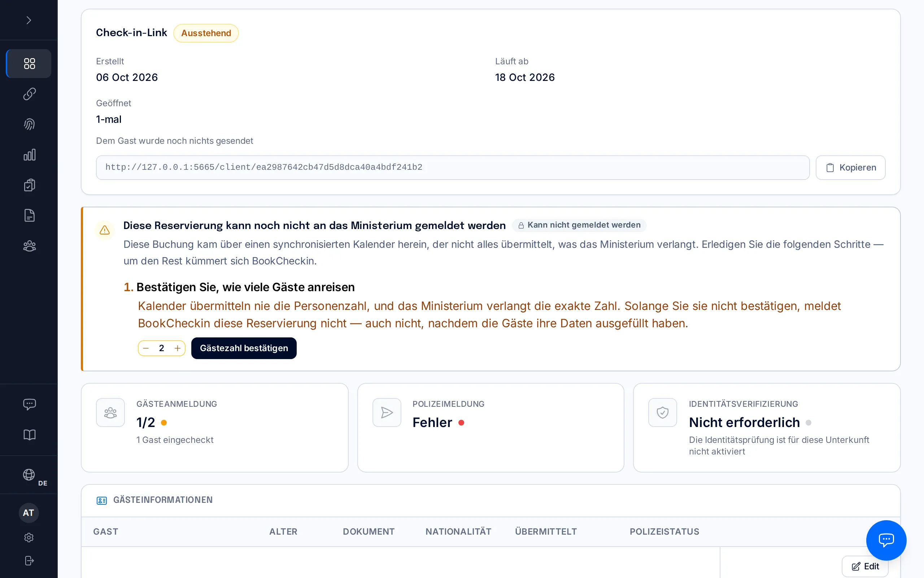Viewport: 924px width, 578px height.
Task: Open the AT user avatar
Action: (29, 513)
